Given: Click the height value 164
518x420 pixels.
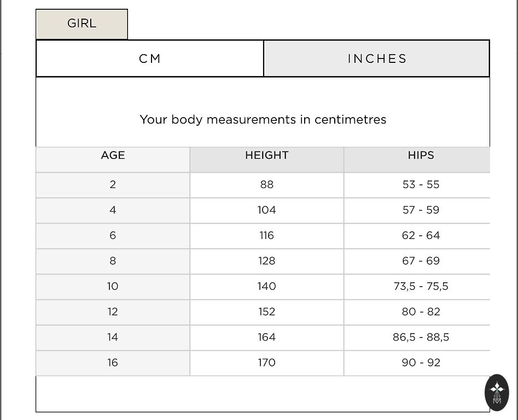Looking at the screenshot, I should pos(266,337).
